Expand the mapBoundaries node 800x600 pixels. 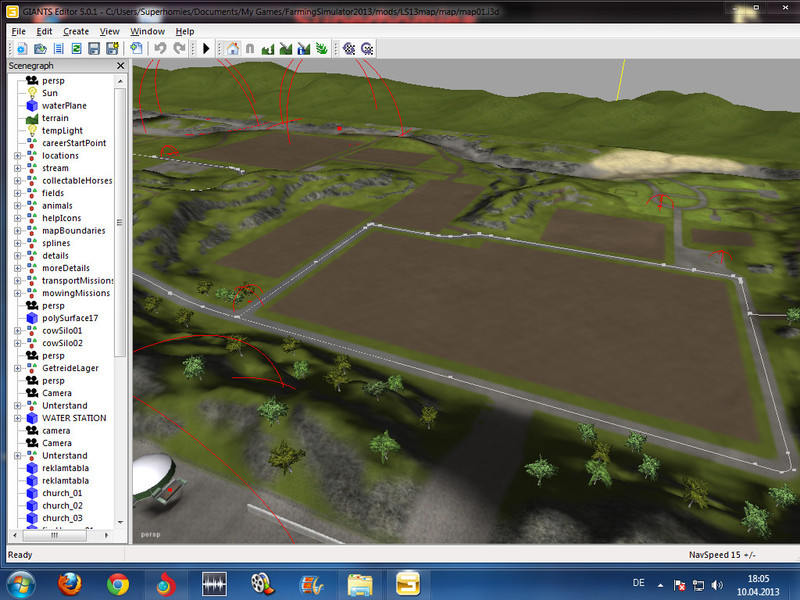pos(17,231)
